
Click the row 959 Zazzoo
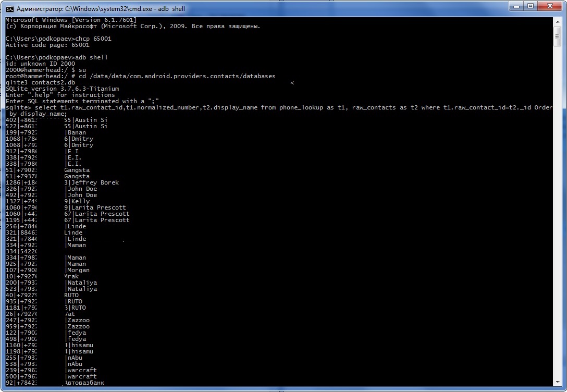coord(47,326)
